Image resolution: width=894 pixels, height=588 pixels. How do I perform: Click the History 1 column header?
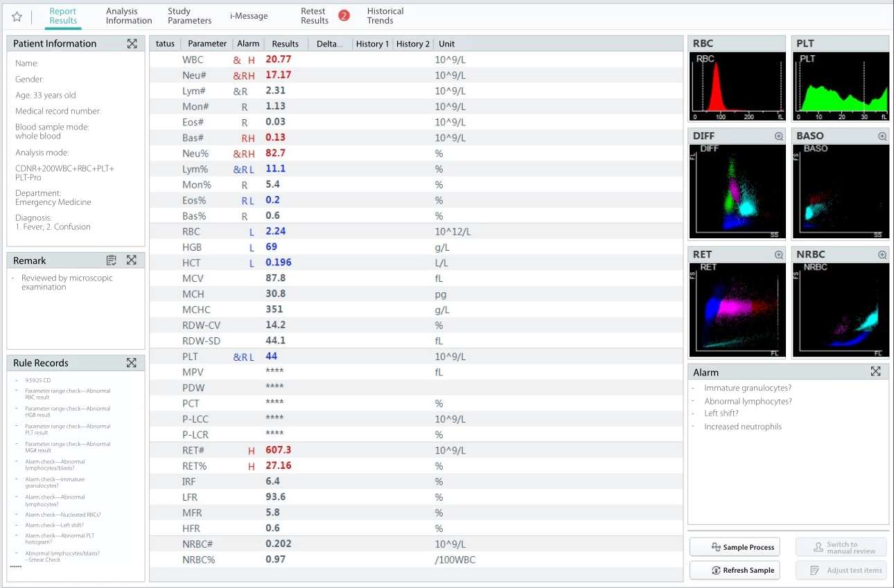click(373, 44)
